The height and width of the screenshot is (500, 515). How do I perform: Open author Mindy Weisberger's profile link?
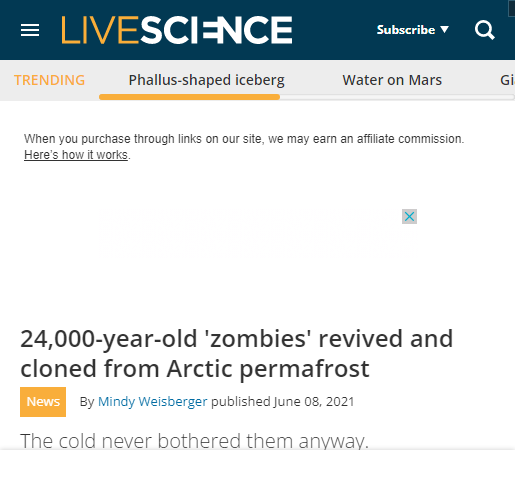pyautogui.click(x=153, y=402)
